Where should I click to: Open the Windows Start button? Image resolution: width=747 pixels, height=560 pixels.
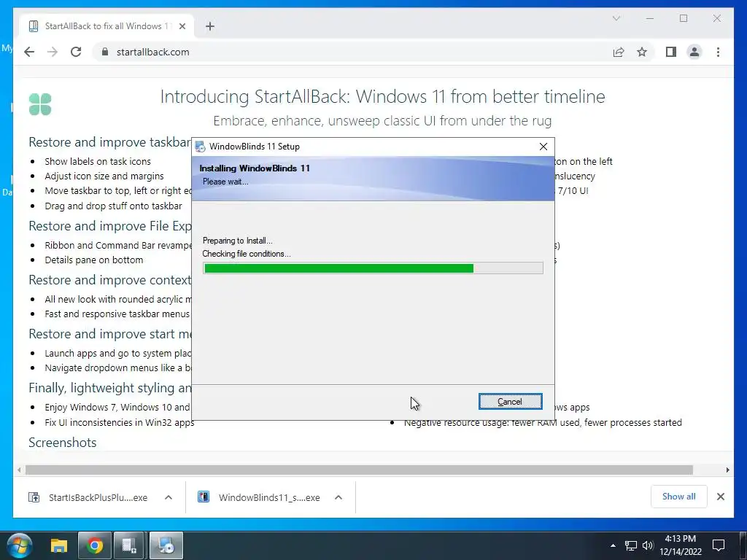tap(19, 545)
